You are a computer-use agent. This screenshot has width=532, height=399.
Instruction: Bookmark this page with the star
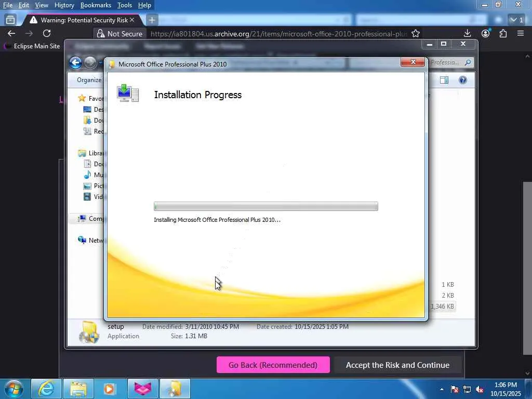click(x=416, y=33)
